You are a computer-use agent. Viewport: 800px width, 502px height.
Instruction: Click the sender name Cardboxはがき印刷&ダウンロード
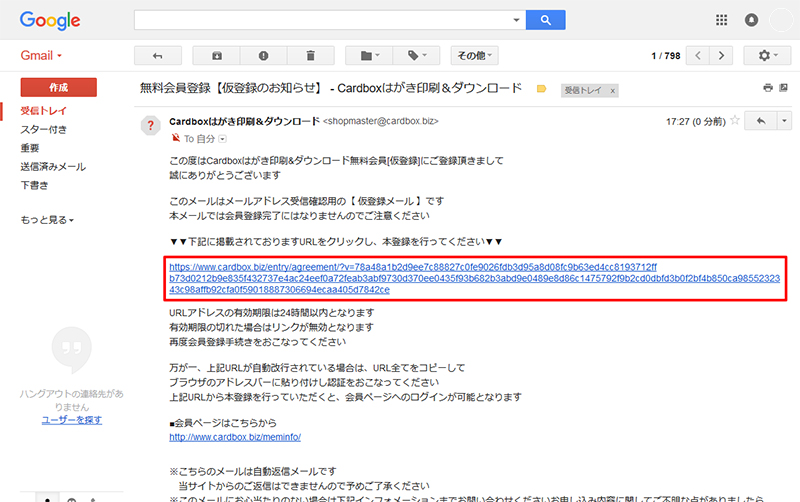pos(244,121)
